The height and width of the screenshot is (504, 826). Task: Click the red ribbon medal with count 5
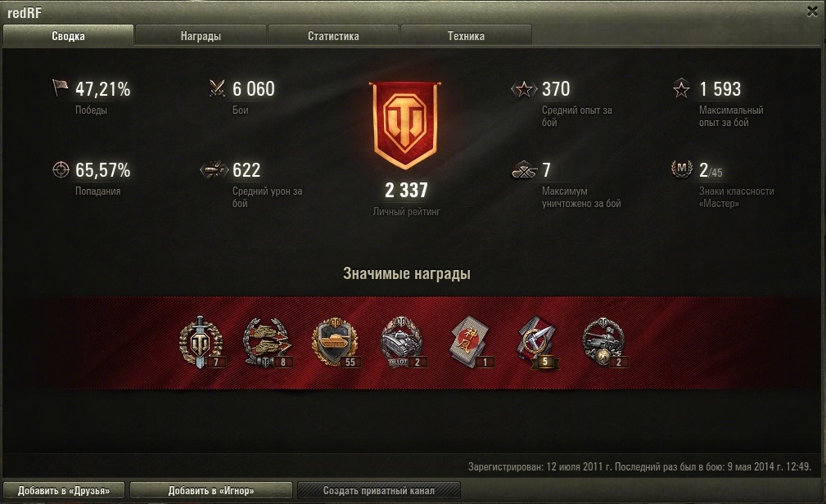click(x=539, y=342)
